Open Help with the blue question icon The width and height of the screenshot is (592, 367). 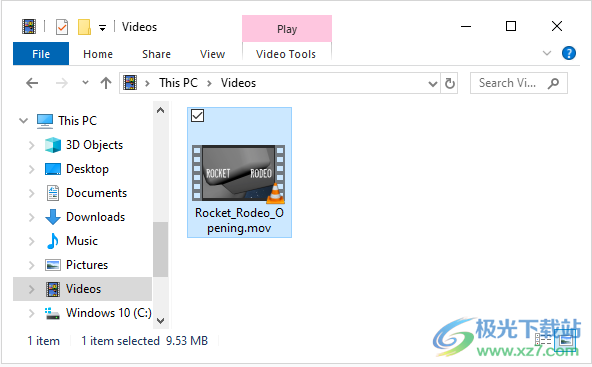569,53
